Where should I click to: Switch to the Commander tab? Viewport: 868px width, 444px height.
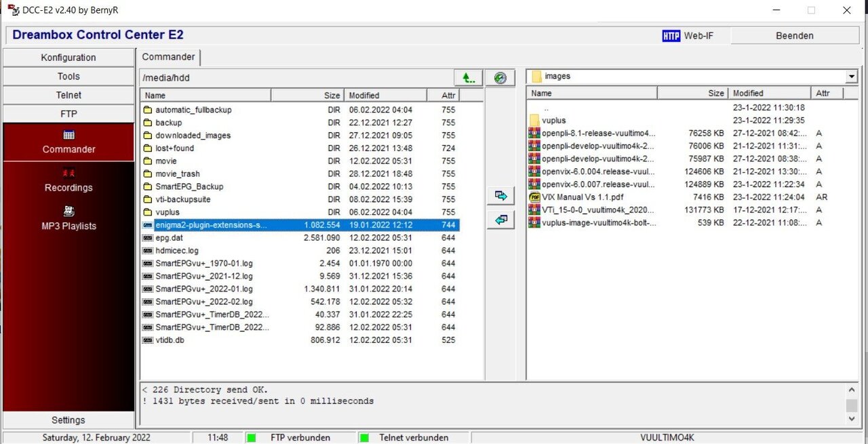click(x=168, y=57)
